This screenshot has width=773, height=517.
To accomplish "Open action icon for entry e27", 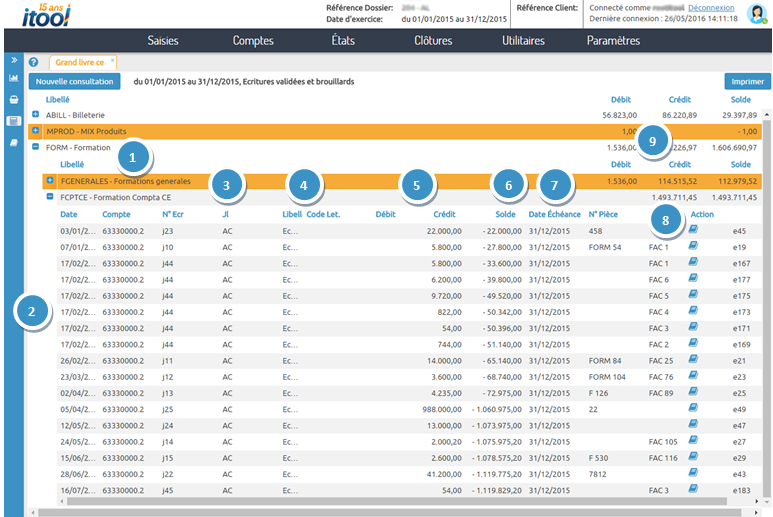I will [x=693, y=440].
